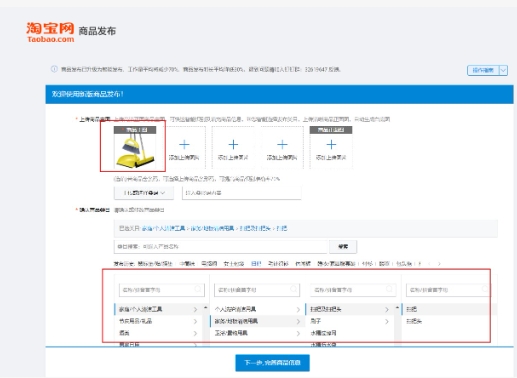
Task: Select 家庭/个人清洁工具 in the first category column
Action: click(158, 309)
